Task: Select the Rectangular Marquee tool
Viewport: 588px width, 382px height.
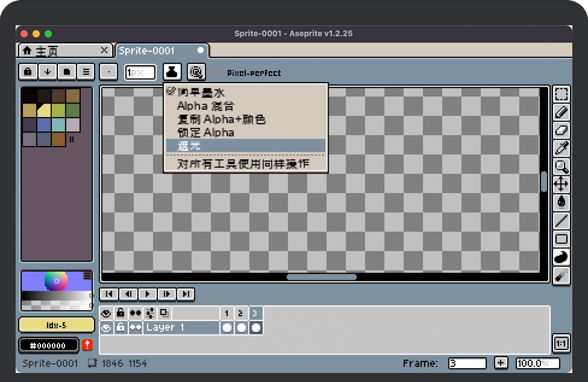Action: (x=561, y=94)
